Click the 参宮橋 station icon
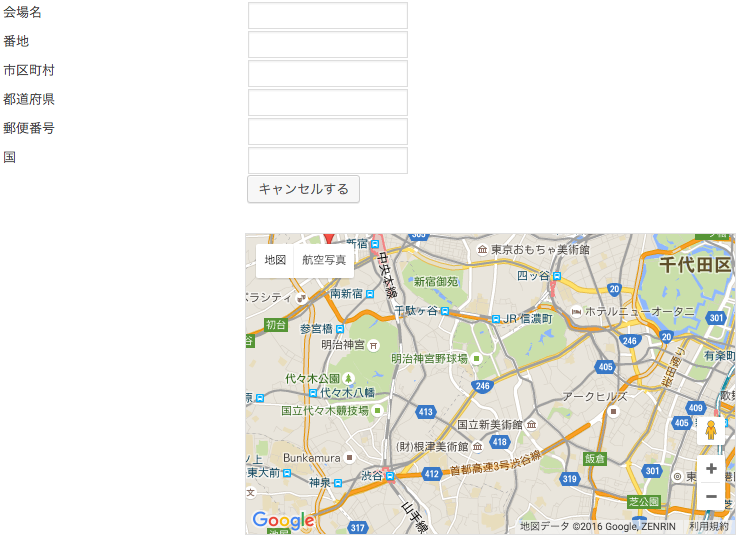The width and height of the screenshot is (741, 544). pos(340,329)
